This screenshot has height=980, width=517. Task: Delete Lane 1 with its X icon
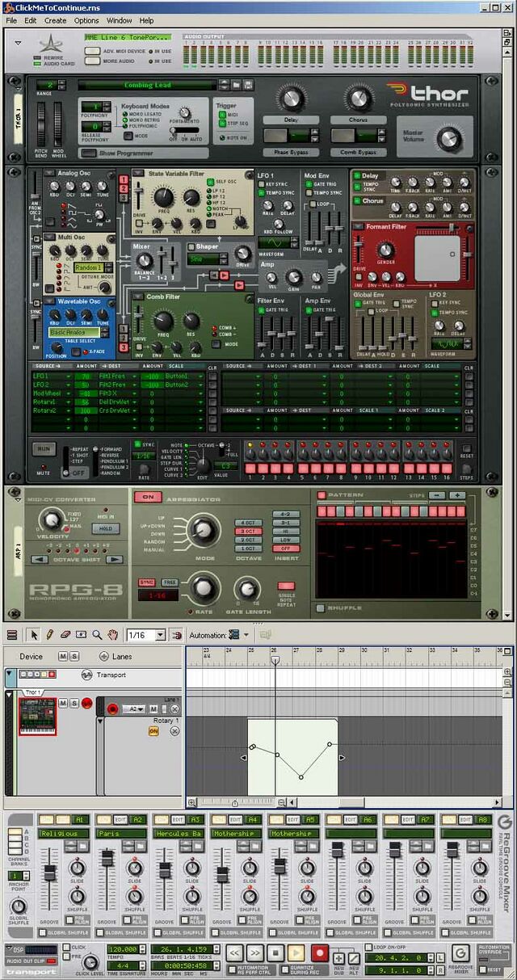pyautogui.click(x=174, y=709)
